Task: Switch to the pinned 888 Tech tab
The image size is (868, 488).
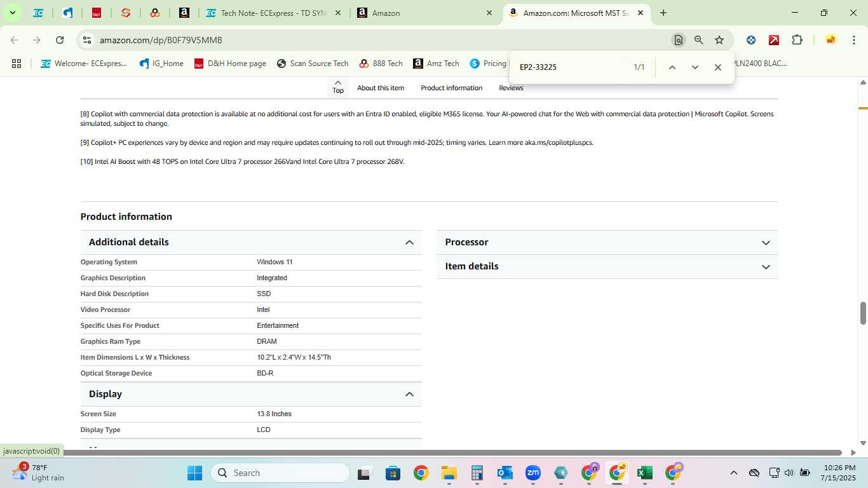Action: pyautogui.click(x=154, y=13)
